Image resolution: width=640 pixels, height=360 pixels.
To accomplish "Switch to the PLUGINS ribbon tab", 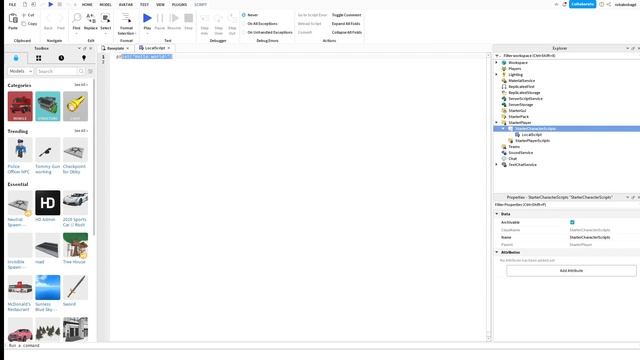I will (x=179, y=4).
